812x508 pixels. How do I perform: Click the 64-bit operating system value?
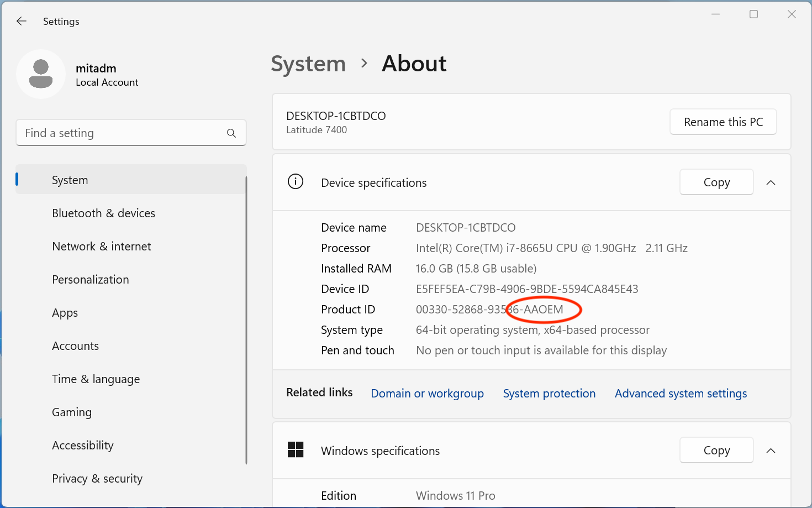pos(532,330)
